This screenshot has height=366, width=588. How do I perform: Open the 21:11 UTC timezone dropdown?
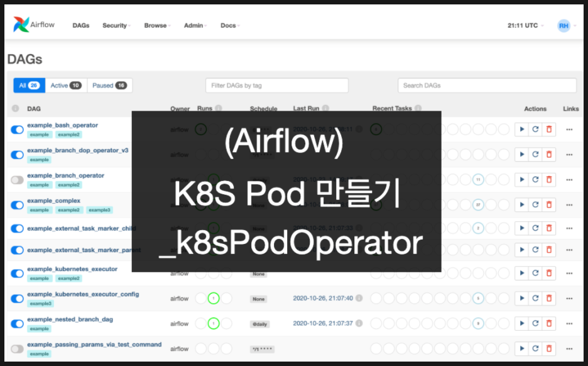tap(526, 26)
